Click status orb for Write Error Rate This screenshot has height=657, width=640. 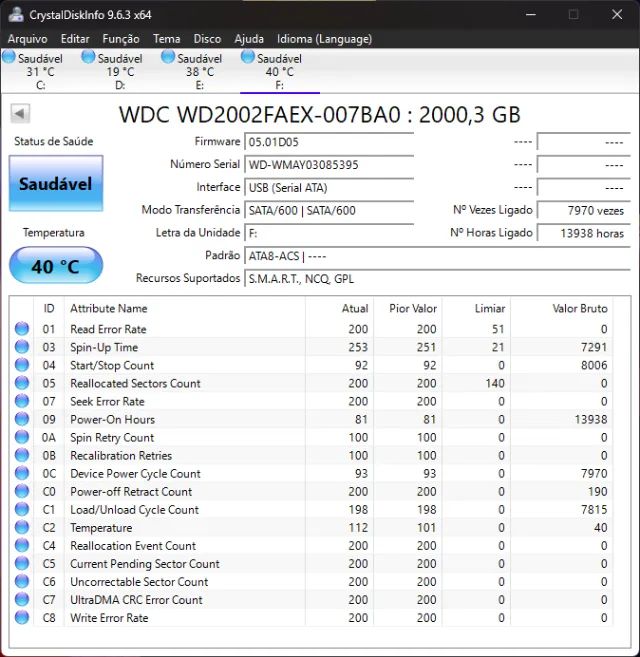22,617
